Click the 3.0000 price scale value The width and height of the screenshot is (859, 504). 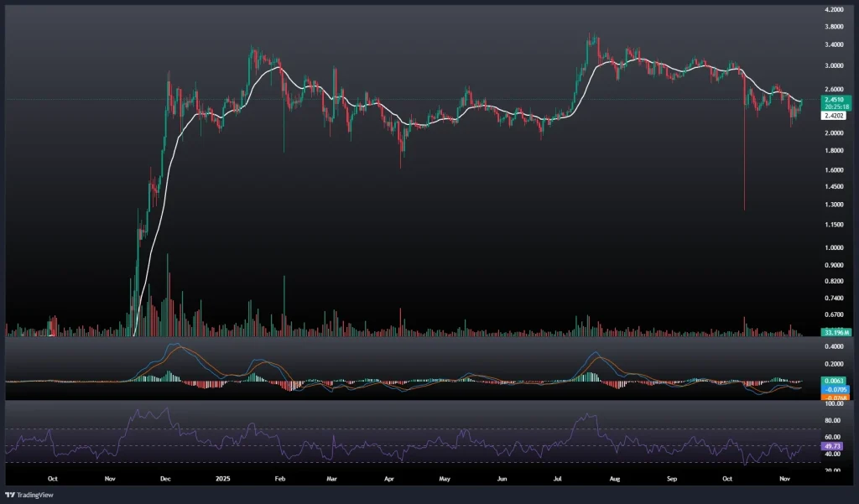(834, 65)
